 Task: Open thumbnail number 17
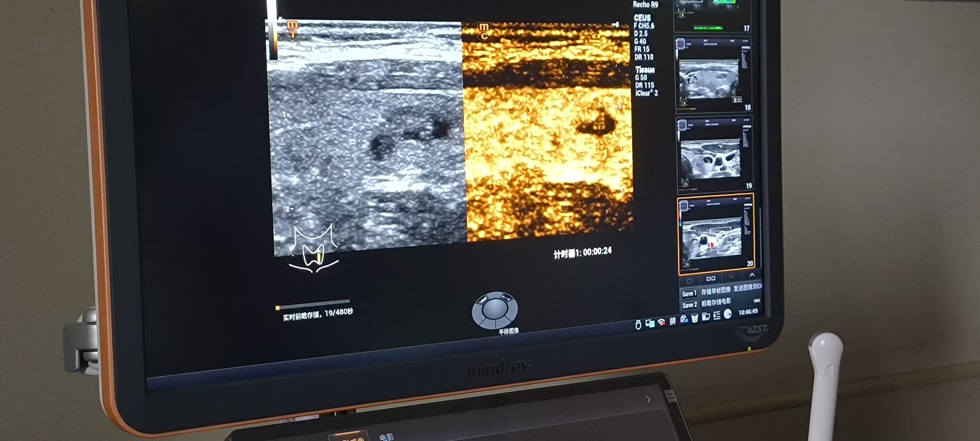712,16
